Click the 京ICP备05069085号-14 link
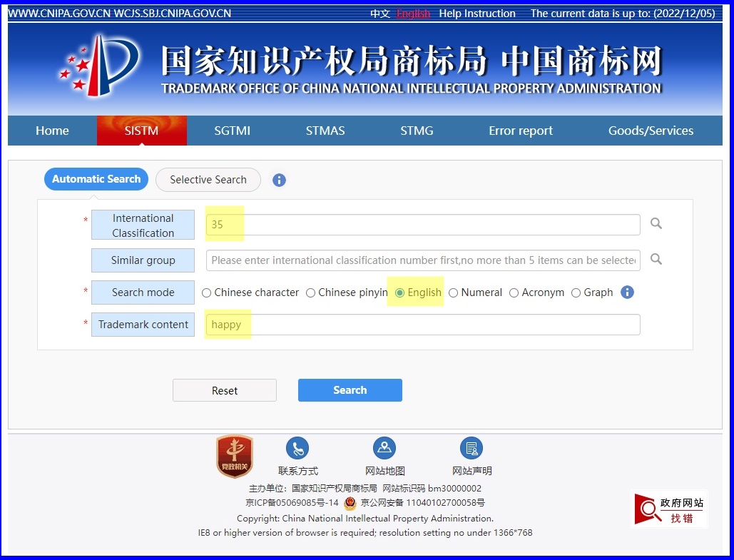734x560 pixels. tap(292, 503)
